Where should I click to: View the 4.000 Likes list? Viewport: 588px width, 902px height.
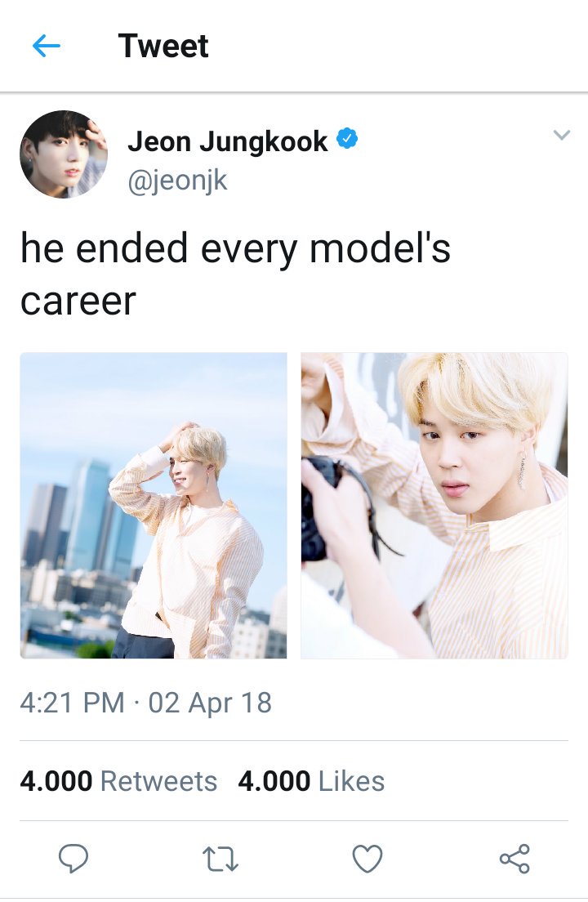[311, 780]
